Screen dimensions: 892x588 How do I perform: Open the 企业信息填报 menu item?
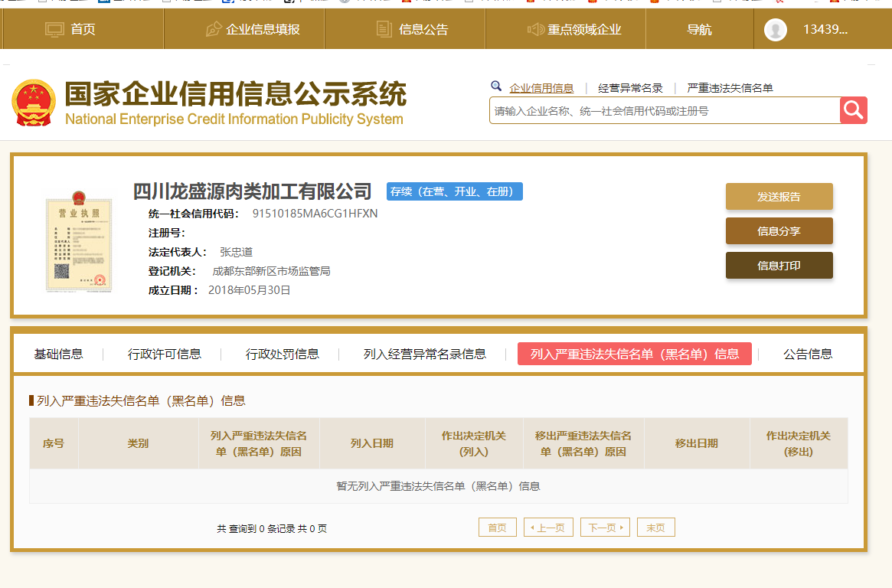244,30
